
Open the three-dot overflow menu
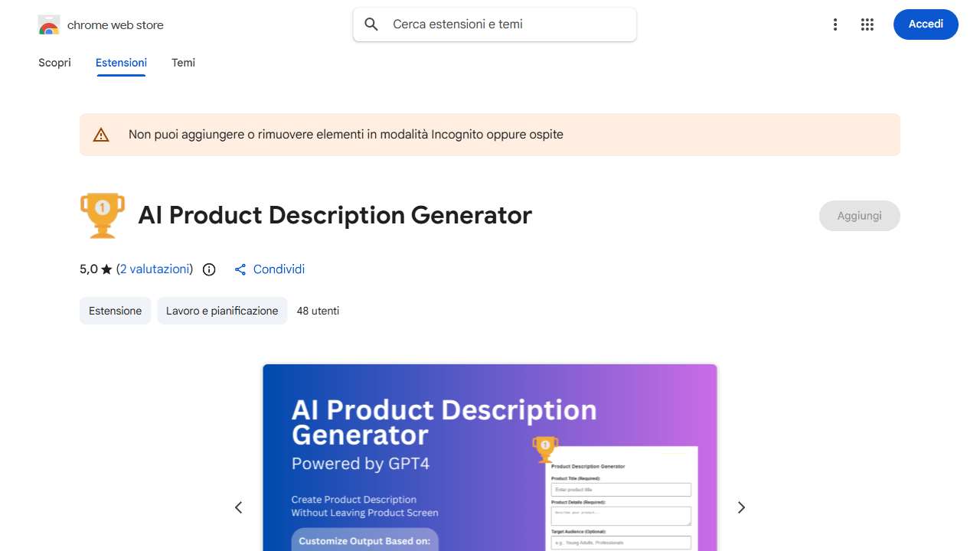835,24
